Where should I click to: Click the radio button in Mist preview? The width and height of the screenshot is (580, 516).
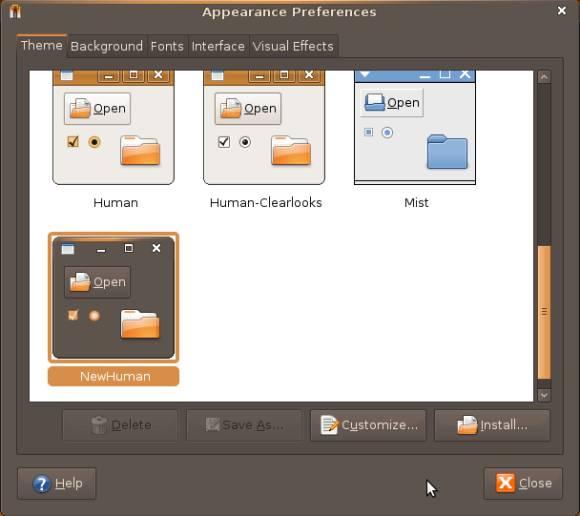387,132
